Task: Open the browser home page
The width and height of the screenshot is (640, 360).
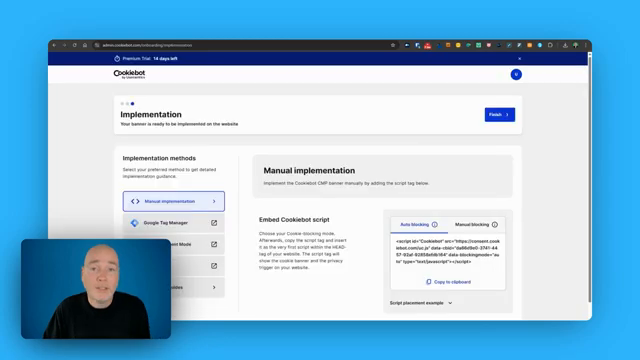Action: tap(85, 45)
